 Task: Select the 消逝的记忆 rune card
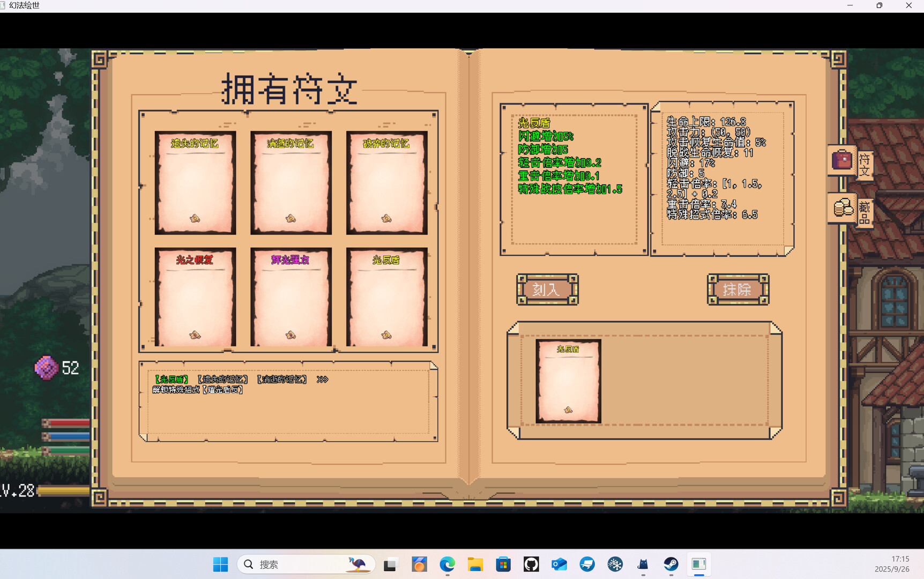tap(290, 183)
